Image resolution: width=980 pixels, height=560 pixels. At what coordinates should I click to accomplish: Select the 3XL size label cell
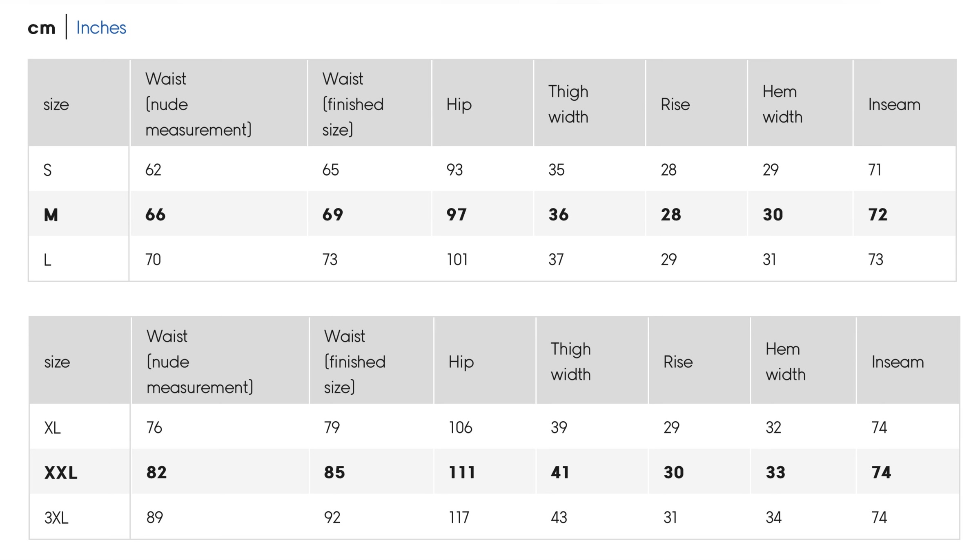56,518
